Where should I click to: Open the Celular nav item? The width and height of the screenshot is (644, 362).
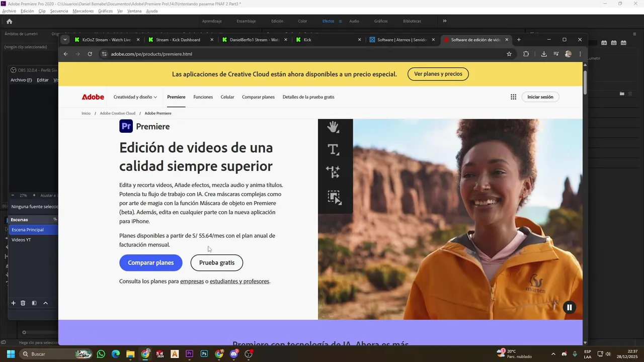pyautogui.click(x=227, y=97)
